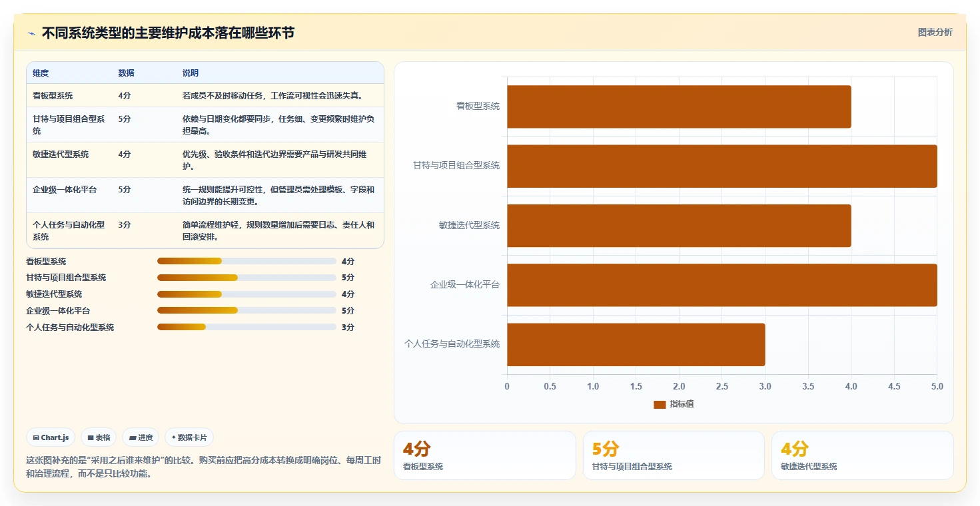
Task: Click the 图表分析 label in the header
Action: (x=935, y=32)
